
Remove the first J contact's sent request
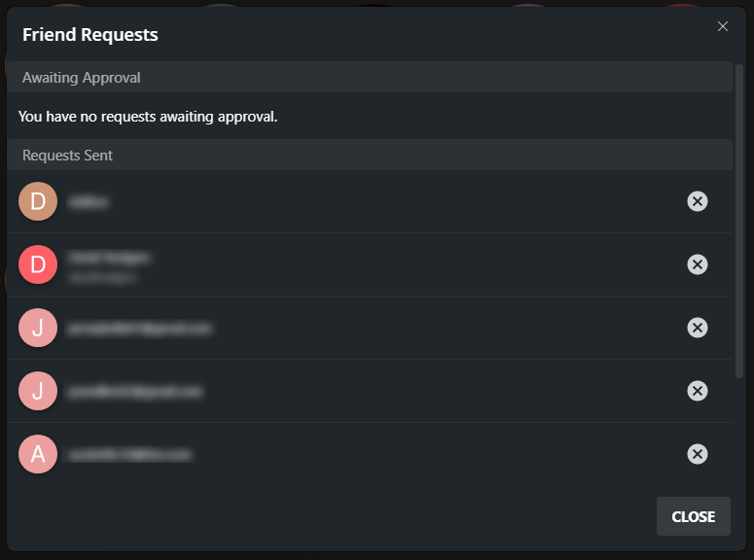click(x=698, y=328)
